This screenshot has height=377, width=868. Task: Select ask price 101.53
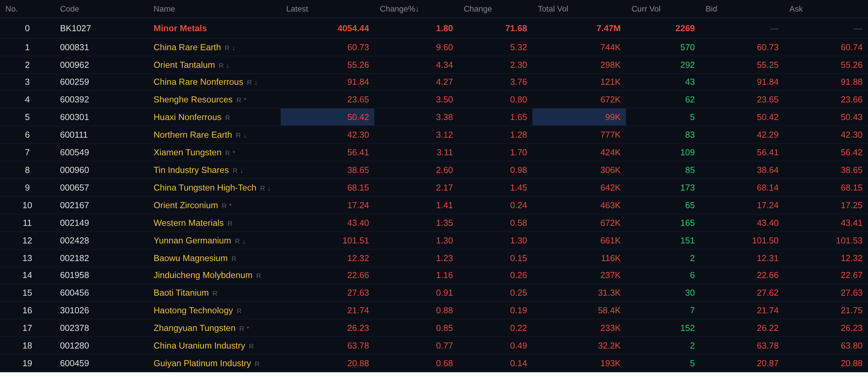tap(849, 241)
